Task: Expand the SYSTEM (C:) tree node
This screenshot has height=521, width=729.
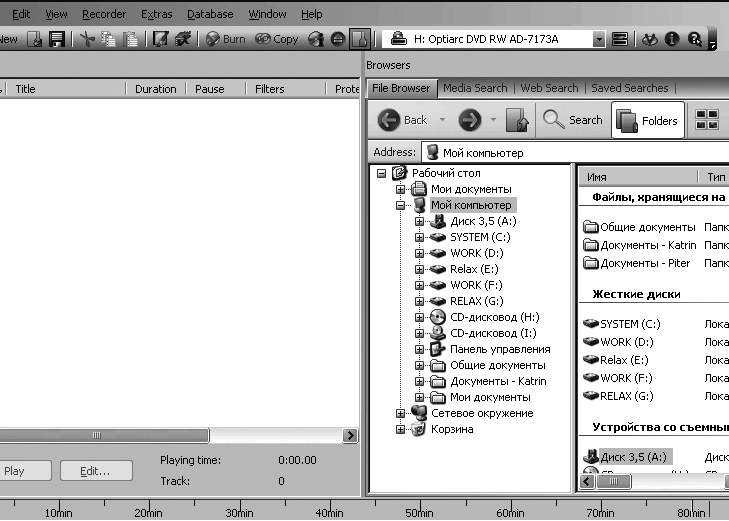Action: click(x=420, y=237)
